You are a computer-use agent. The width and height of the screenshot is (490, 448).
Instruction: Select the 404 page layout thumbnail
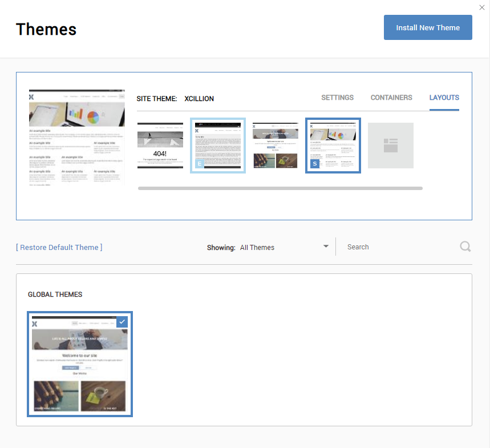[x=160, y=145]
